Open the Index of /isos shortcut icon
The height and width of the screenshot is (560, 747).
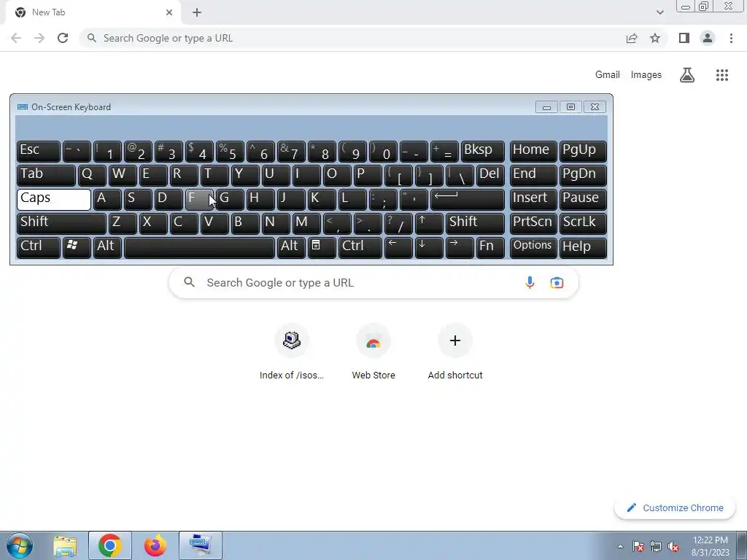(292, 340)
